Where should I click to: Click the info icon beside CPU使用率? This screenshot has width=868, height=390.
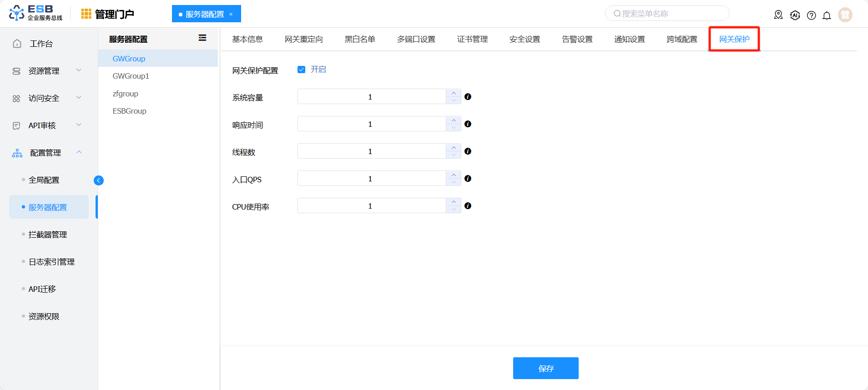pos(468,206)
